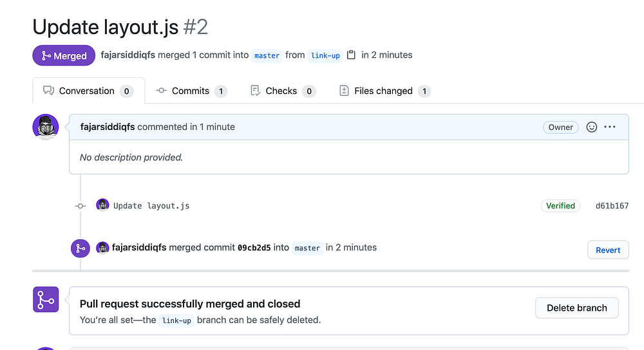Open commit hash d61b167
Image resolution: width=644 pixels, height=350 pixels.
click(612, 206)
